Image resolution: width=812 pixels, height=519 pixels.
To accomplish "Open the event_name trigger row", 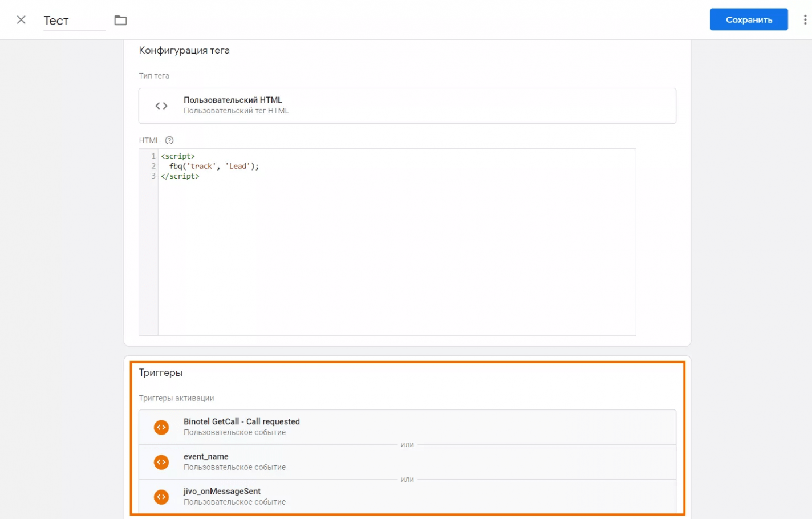I will click(407, 462).
